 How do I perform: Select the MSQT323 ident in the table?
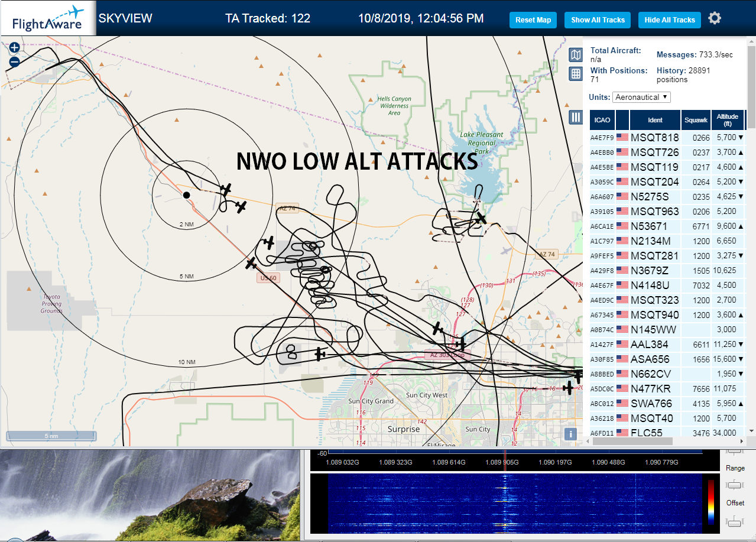pyautogui.click(x=654, y=300)
